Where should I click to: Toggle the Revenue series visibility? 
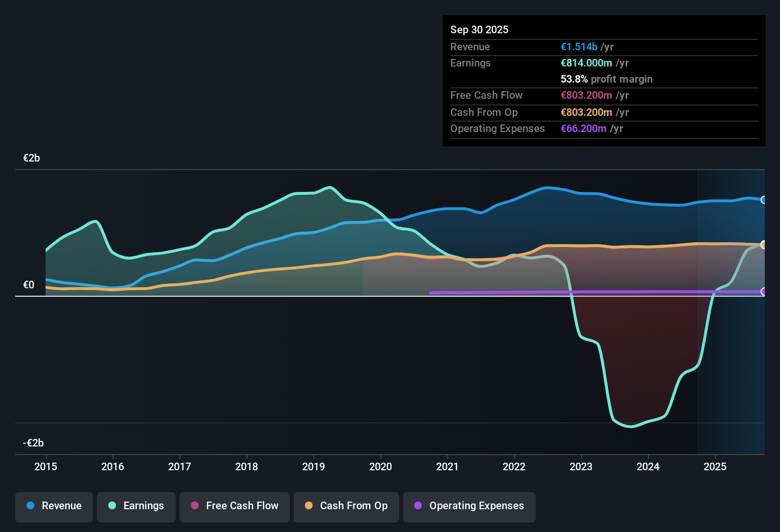coord(54,506)
